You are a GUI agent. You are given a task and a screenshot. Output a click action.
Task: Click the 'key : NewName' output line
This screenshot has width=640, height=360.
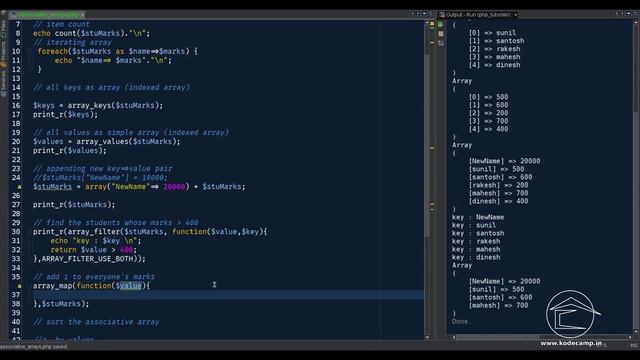coord(478,218)
